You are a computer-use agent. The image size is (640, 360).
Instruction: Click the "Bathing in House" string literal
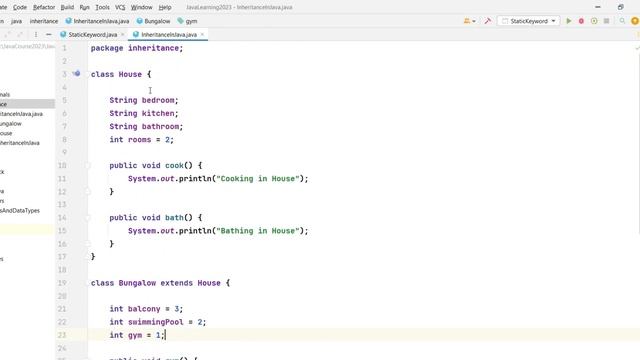click(258, 231)
